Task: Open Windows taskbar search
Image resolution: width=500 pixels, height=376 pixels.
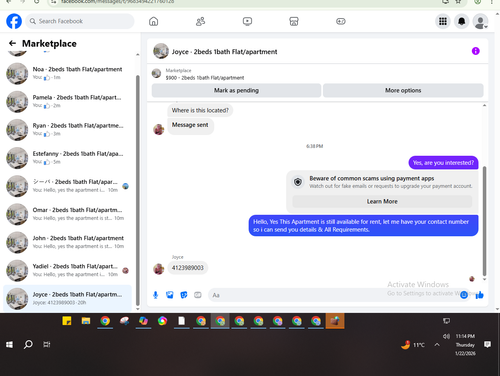Action: click(x=28, y=344)
